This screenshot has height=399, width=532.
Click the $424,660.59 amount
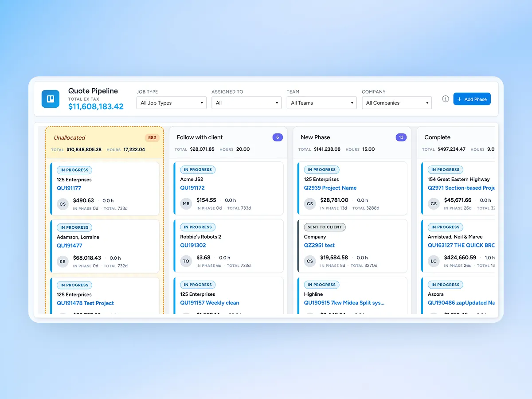coord(460,257)
